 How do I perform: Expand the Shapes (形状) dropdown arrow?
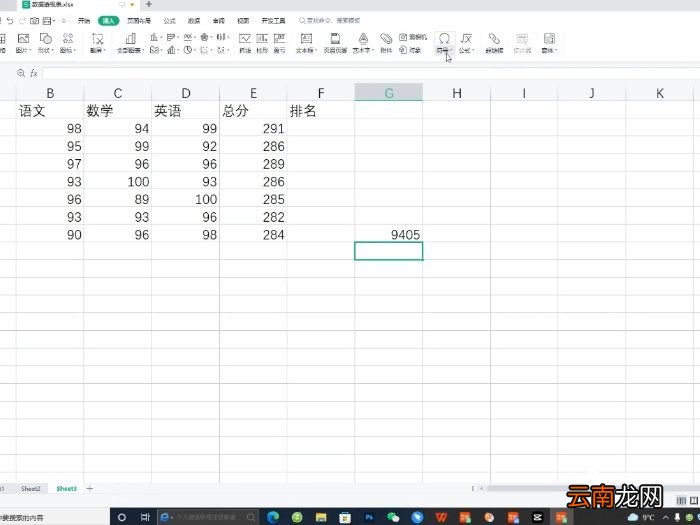point(52,50)
